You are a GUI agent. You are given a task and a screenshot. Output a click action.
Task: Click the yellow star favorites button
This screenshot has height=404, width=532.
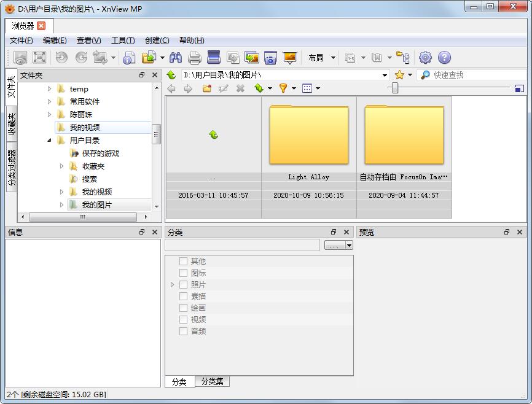[401, 75]
